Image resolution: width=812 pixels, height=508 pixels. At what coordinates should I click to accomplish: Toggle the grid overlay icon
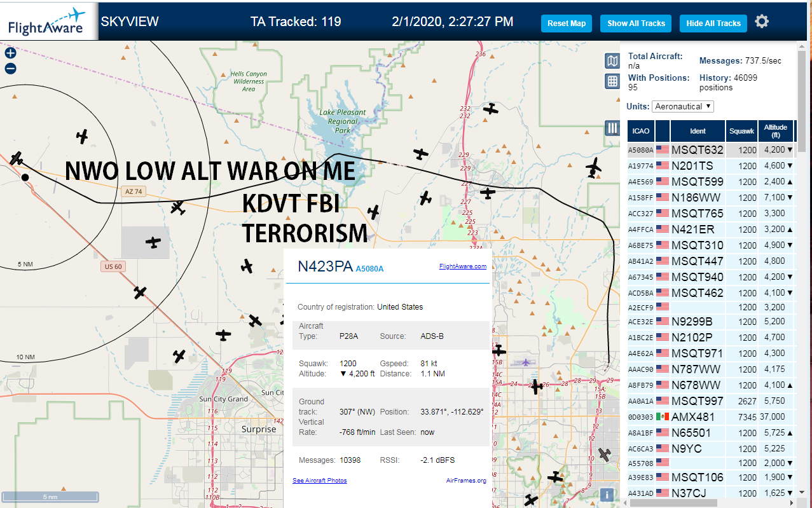tap(612, 81)
